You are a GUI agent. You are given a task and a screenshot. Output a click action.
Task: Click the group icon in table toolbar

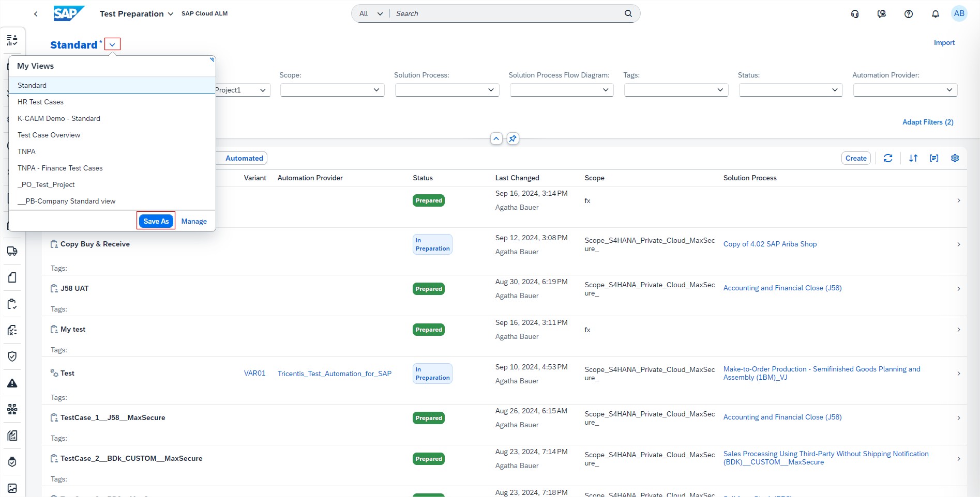click(x=934, y=158)
